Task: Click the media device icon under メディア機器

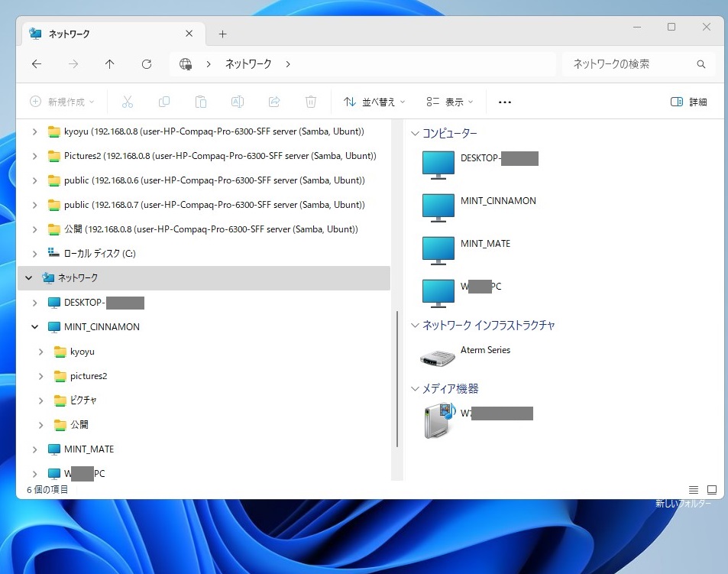Action: tap(438, 420)
